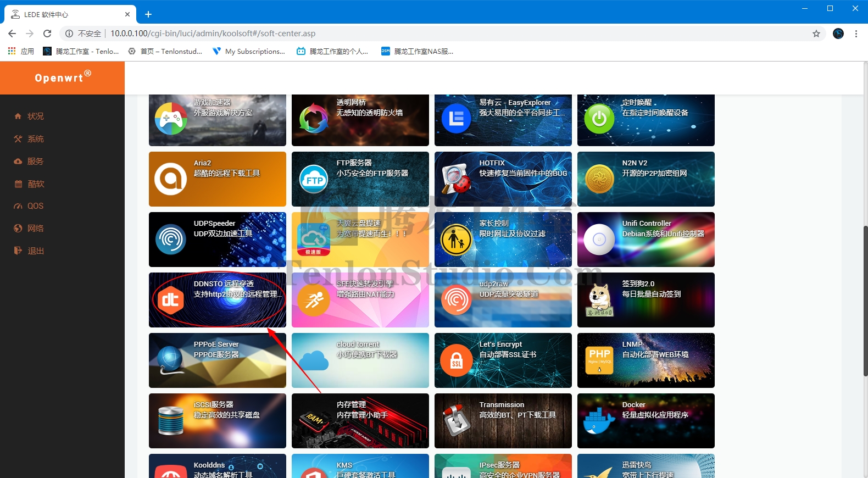Click the 天翼云盘提速 cloud icon

[x=314, y=240]
